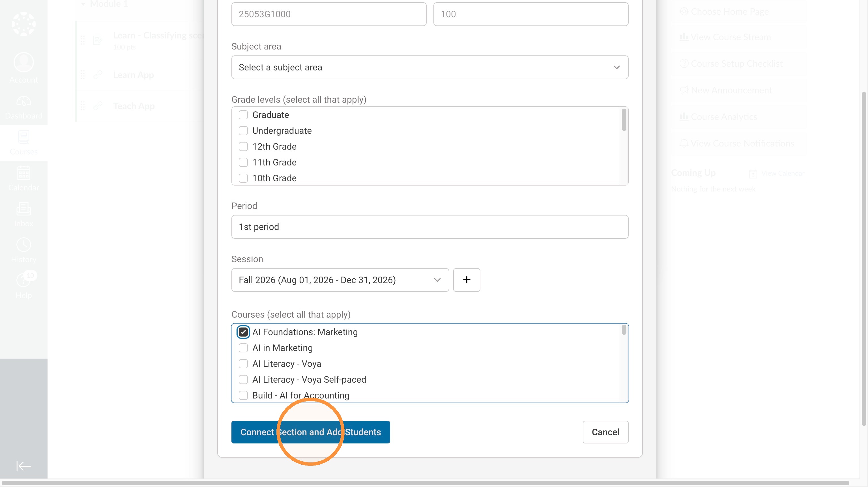Add a new session with the plus button
The image size is (868, 487).
466,280
